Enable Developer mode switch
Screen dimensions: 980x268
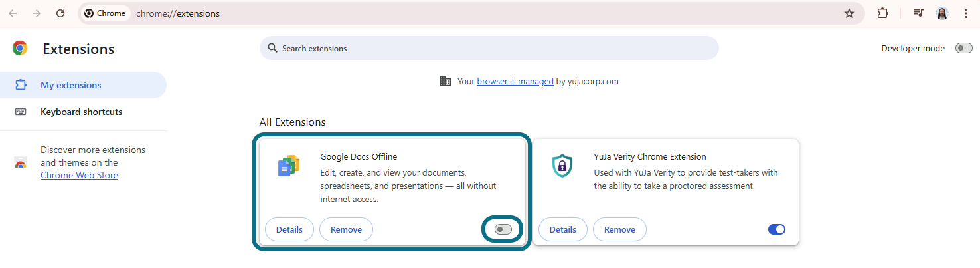[963, 48]
